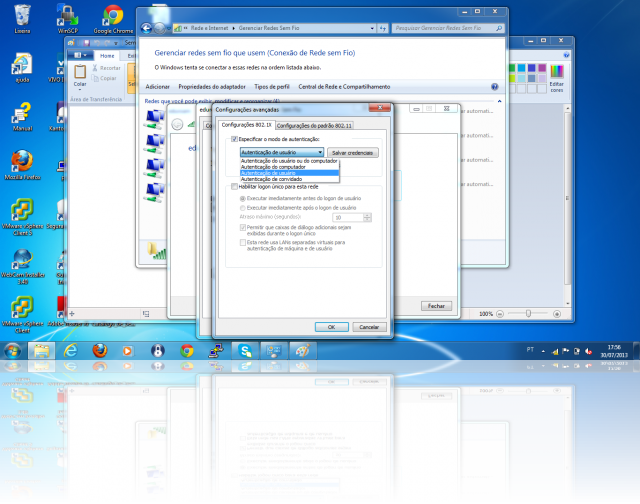Click Rede e Internet in the address bar
The image size is (640, 504).
209,28
